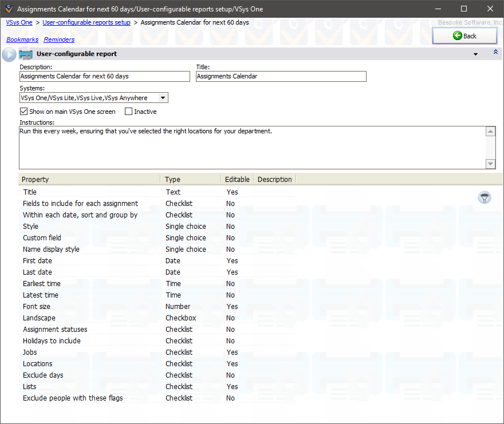The height and width of the screenshot is (424, 504).
Task: Click the Editable column header
Action: click(x=237, y=180)
